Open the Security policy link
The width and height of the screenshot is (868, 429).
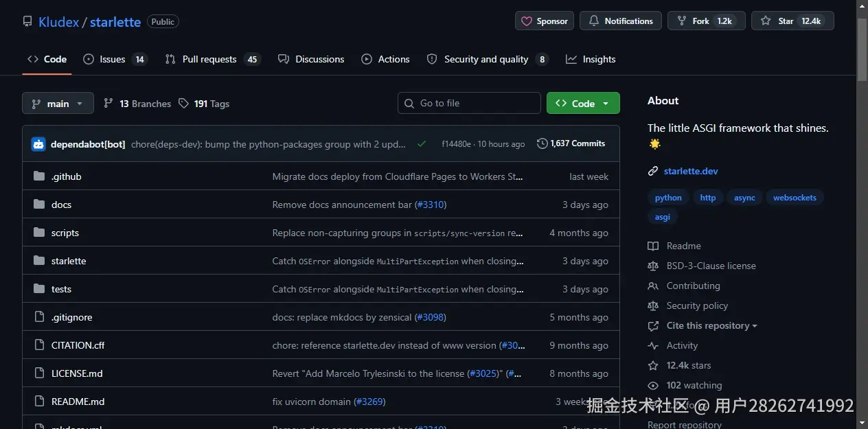click(x=688, y=305)
